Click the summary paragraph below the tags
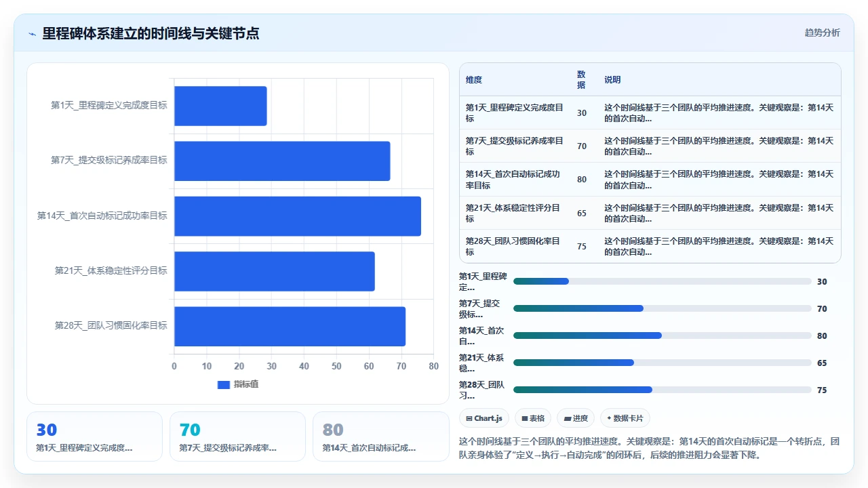Viewport: 868px width, 488px height. (650, 448)
